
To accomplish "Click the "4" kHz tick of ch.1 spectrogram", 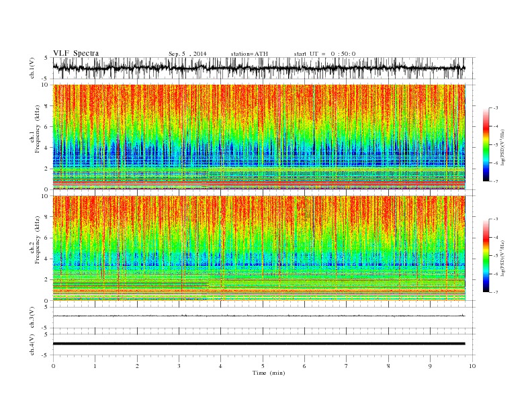I will pyautogui.click(x=47, y=148).
